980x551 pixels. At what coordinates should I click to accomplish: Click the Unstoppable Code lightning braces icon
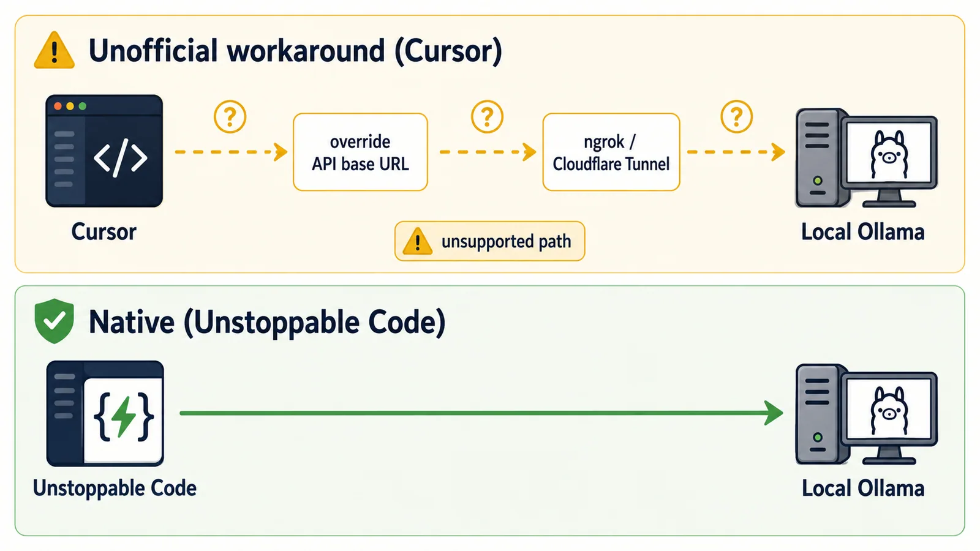click(x=105, y=413)
